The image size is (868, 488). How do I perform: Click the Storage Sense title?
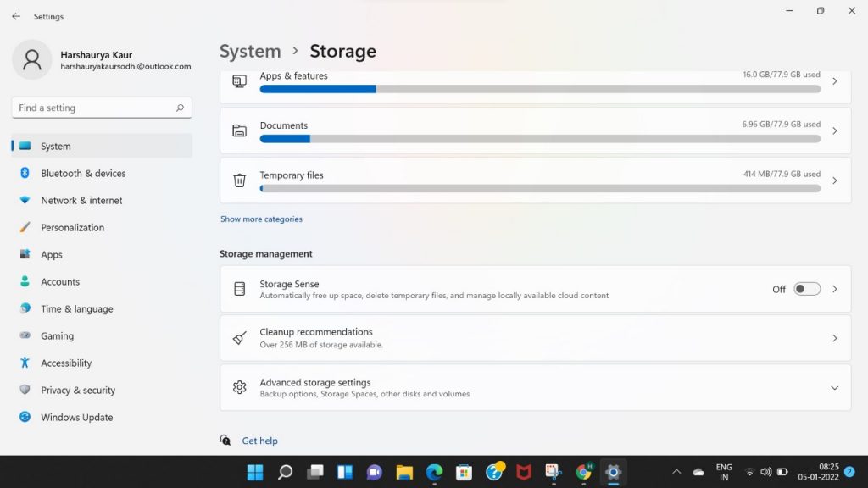[x=289, y=284]
